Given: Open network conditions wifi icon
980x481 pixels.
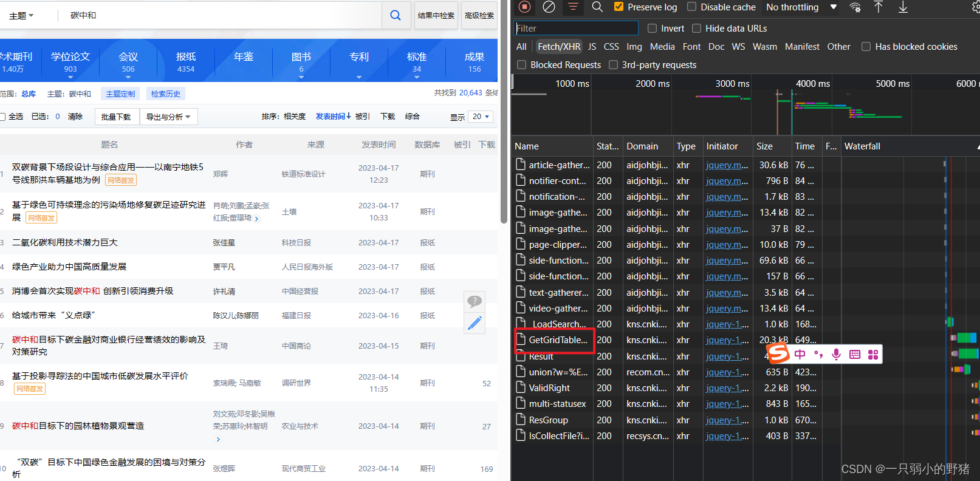Looking at the screenshot, I should click(855, 7).
